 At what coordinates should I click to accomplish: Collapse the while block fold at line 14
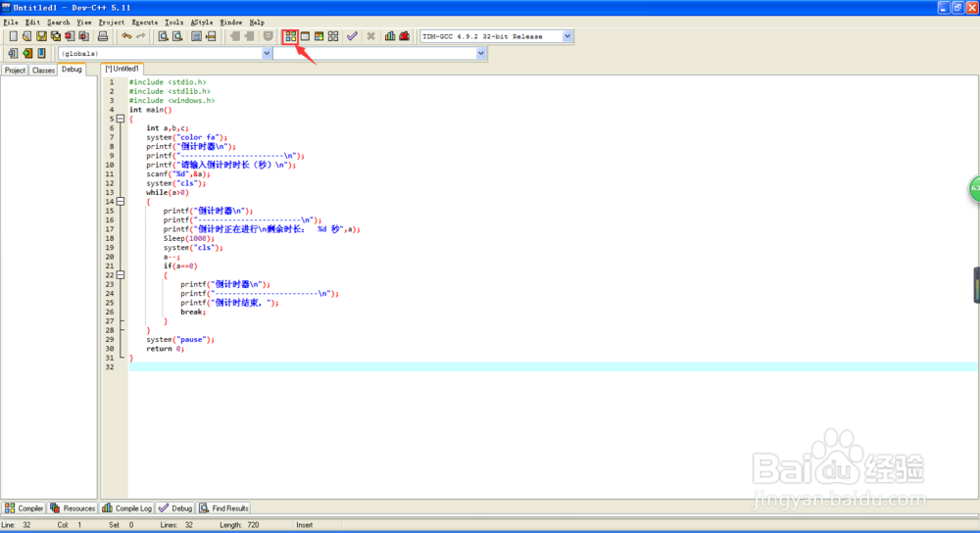121,201
